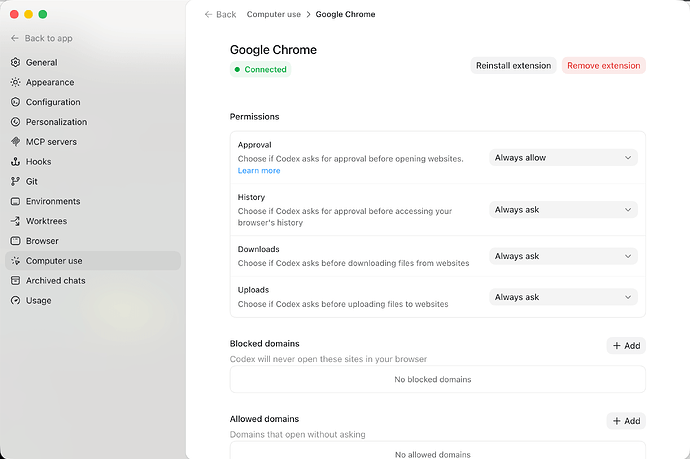Click the 'No blocked domains' box
The height and width of the screenshot is (459, 690).
(x=437, y=379)
